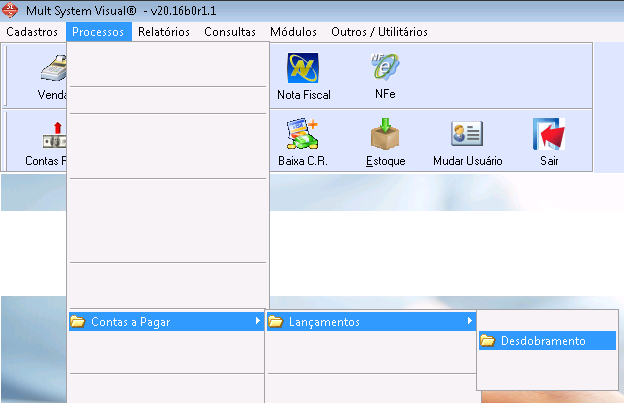Open the Outros / Utilitários menu
The width and height of the screenshot is (624, 403).
coord(381,32)
